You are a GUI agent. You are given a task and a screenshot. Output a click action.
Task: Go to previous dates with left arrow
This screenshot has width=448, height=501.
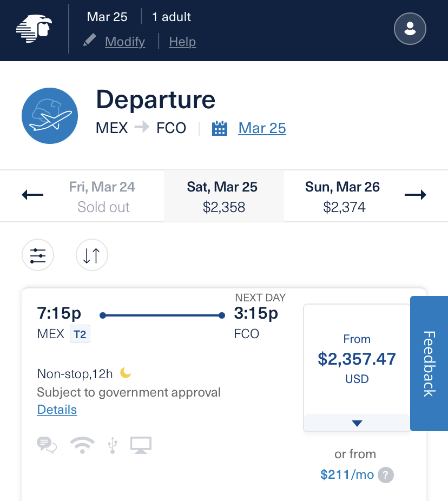pyautogui.click(x=32, y=195)
